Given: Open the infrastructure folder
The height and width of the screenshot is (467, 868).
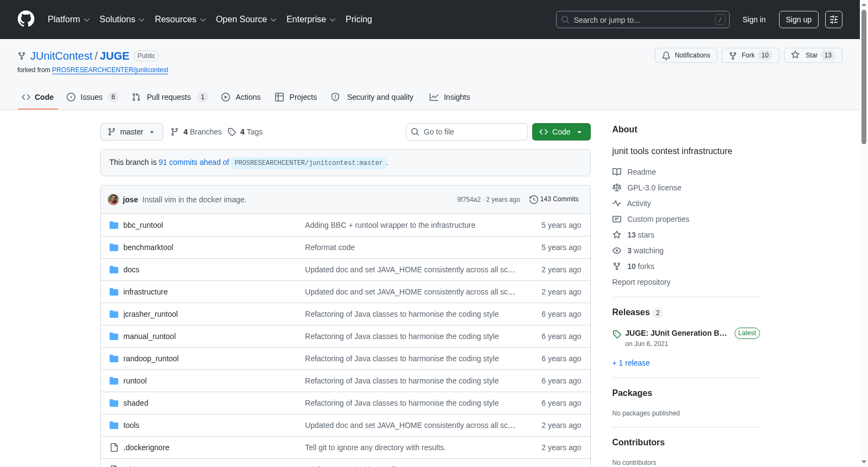Looking at the screenshot, I should (145, 292).
